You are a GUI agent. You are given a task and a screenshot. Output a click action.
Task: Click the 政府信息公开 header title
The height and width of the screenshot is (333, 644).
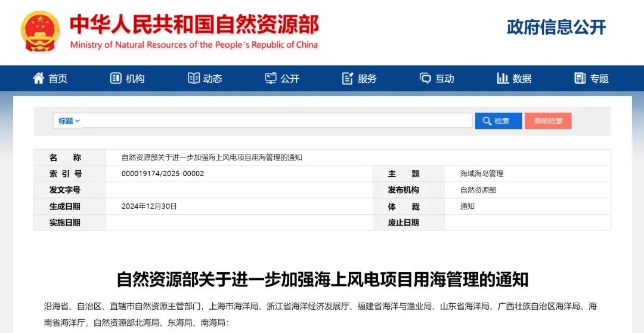(x=556, y=27)
